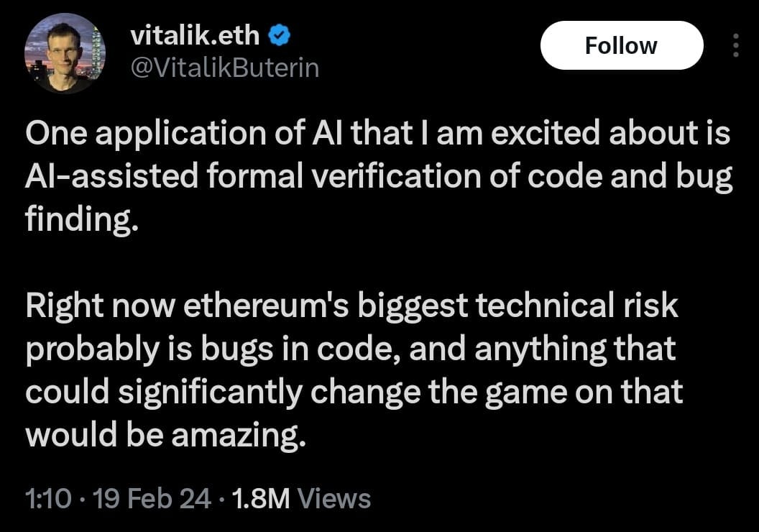
Task: Click the line starting "Right now ethereum's"
Action: pyautogui.click(x=351, y=306)
